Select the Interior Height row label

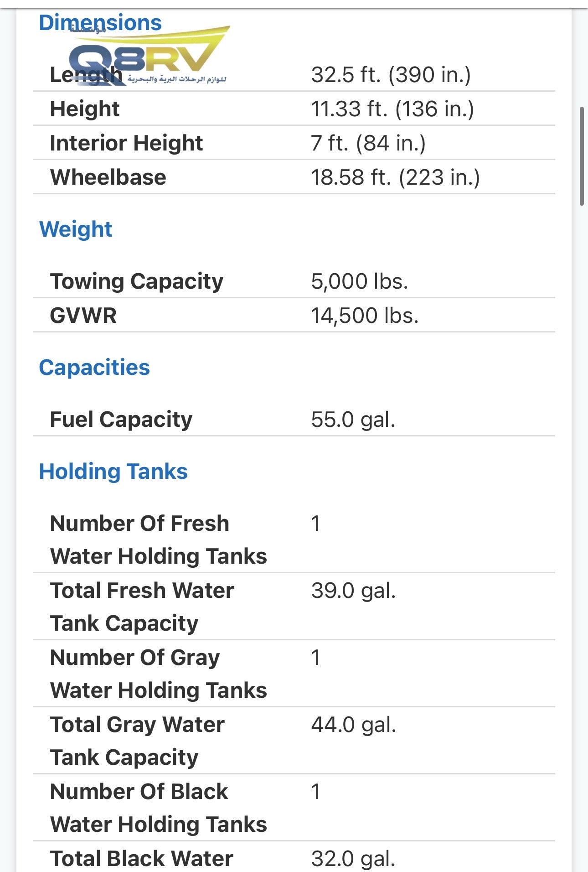pyautogui.click(x=126, y=143)
